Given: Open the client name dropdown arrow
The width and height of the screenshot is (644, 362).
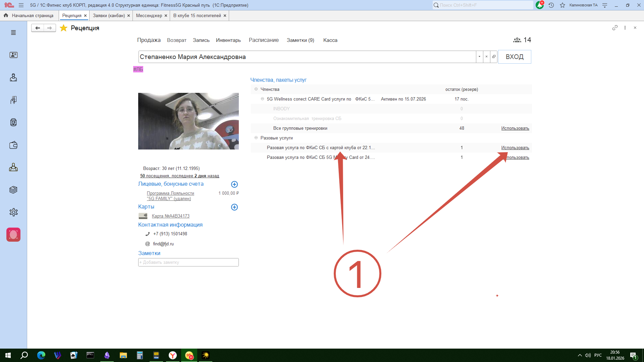Looking at the screenshot, I should [x=479, y=57].
